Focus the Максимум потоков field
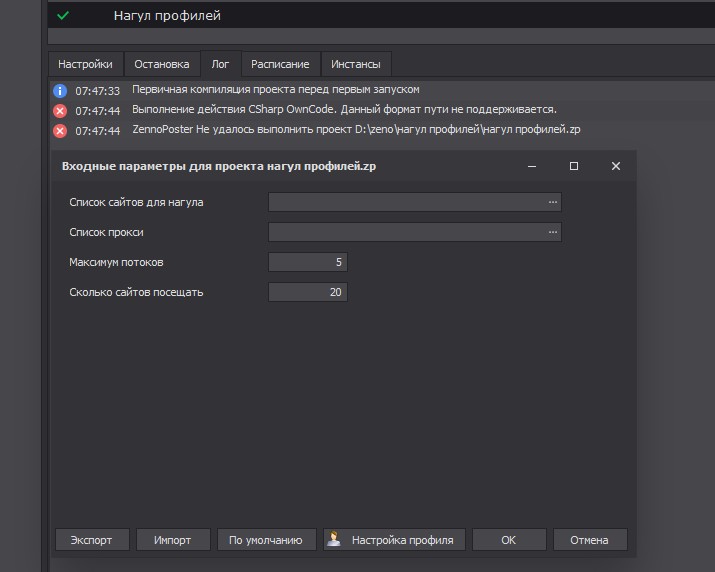 click(307, 262)
